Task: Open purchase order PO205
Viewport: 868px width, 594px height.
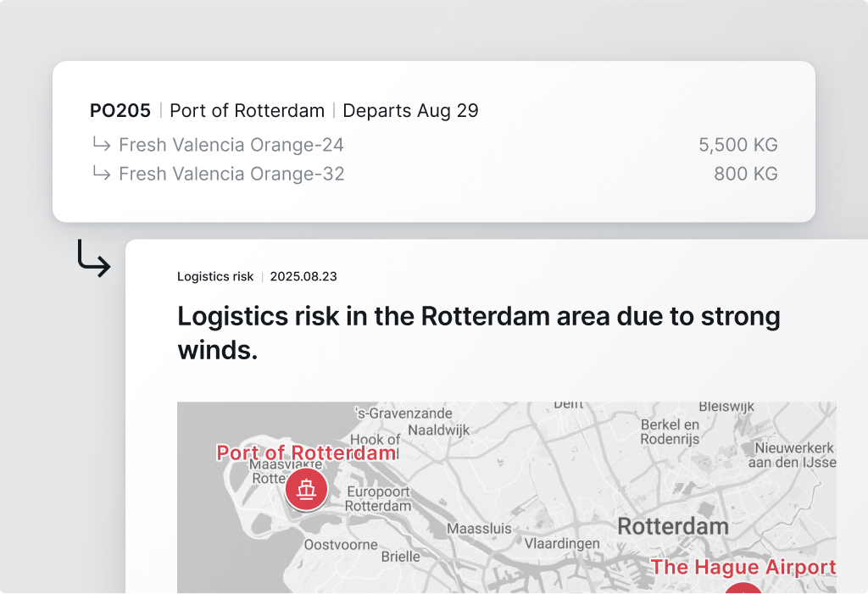Action: coord(120,110)
